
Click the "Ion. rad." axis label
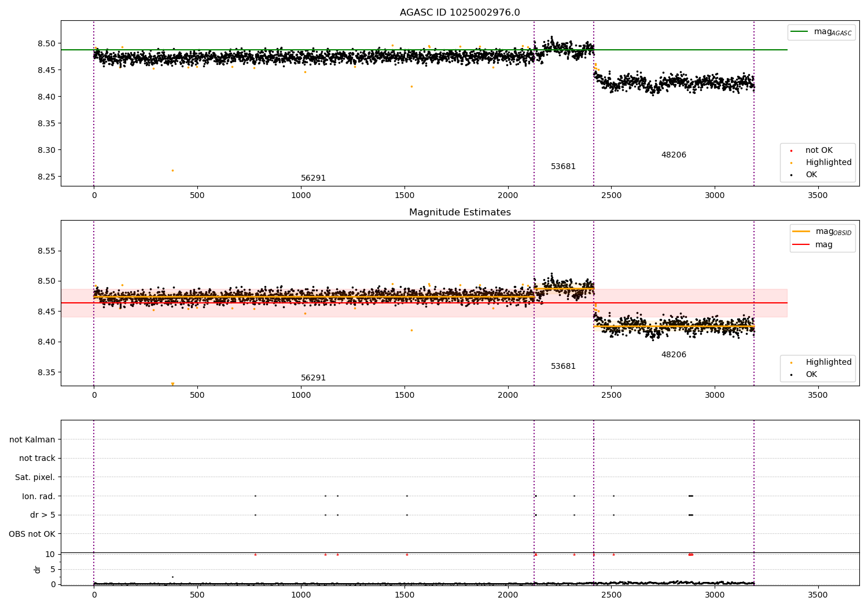click(x=39, y=496)
